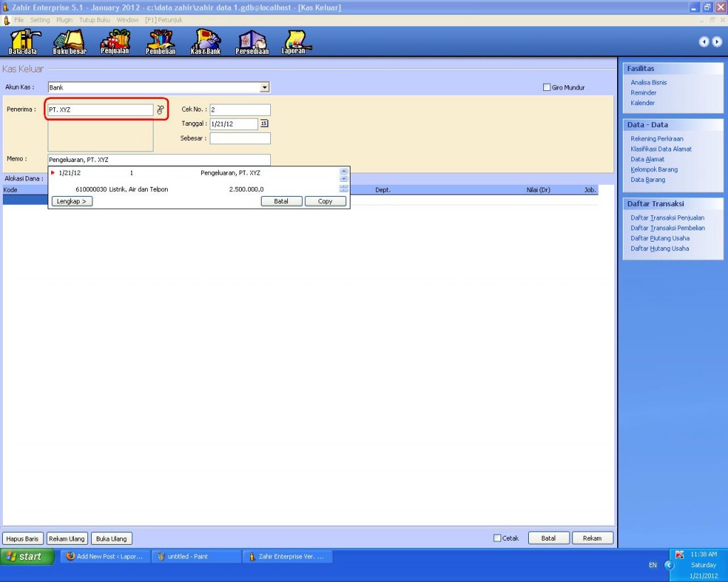728x582 pixels.
Task: Open the Tanggal calendar picker
Action: tap(264, 124)
